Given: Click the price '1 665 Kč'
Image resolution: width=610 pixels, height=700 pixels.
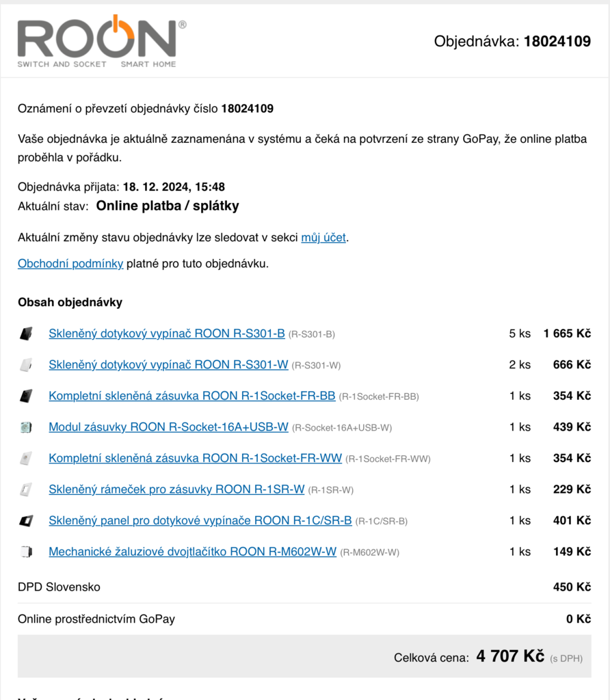Looking at the screenshot, I should (x=567, y=334).
